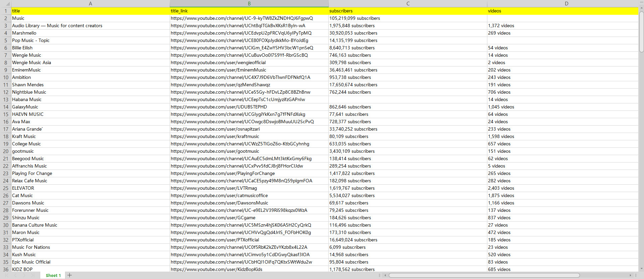Select '16,649,024 subscribers' cell
The image size is (644, 279).
[408, 240]
